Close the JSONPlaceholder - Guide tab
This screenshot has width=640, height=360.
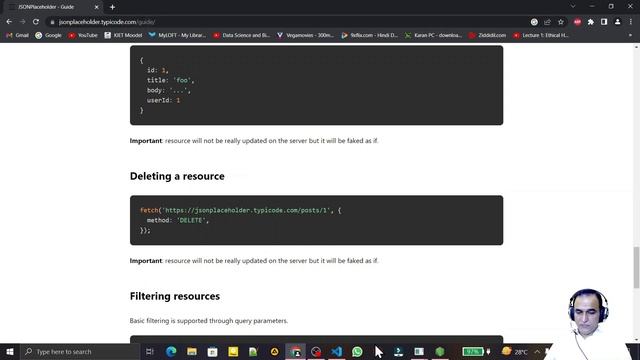tap(97, 7)
